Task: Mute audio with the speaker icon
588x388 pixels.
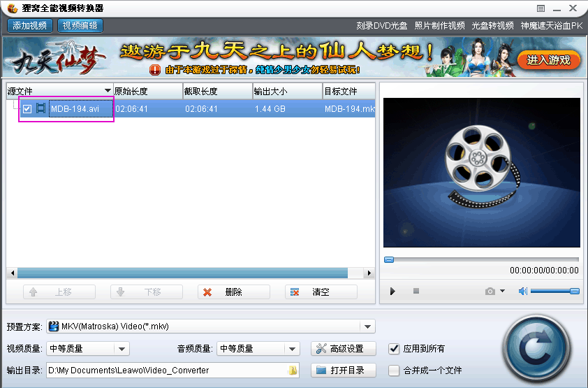Action: tap(523, 291)
